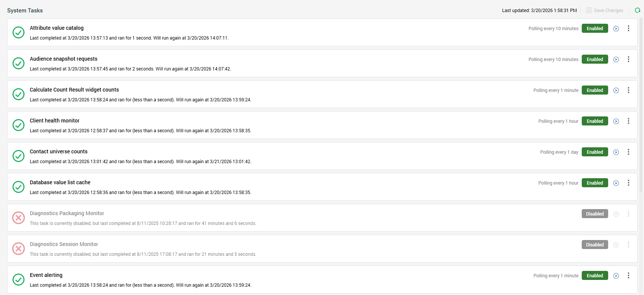Toggle Enabled state of Audience snapshot requests
644x295 pixels.
pos(595,59)
